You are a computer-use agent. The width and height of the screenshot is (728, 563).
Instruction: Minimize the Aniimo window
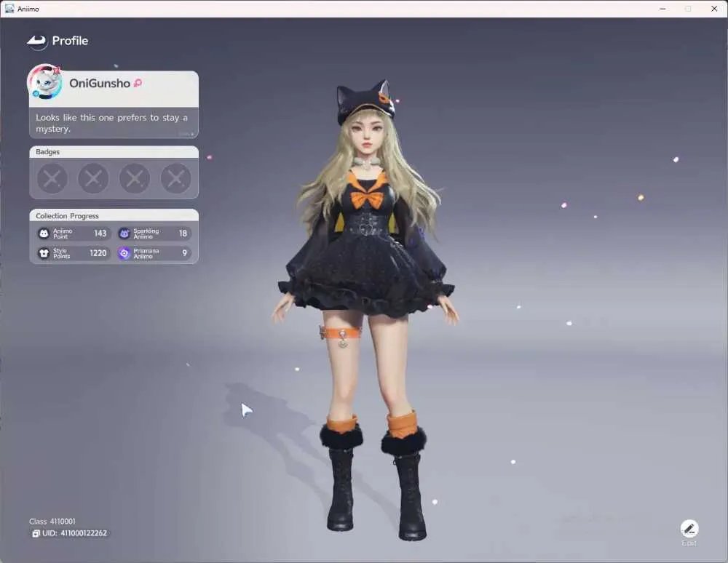pos(662,9)
